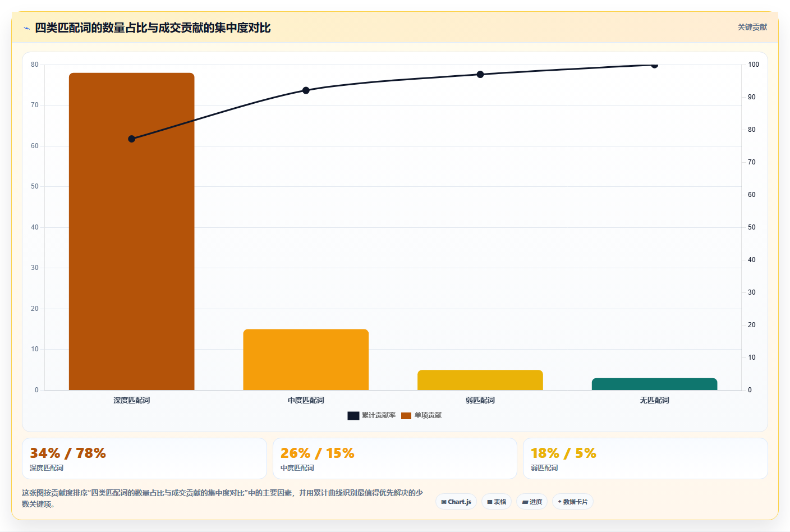
Task: Click the orange-brown 单项贡献 legend color box
Action: click(x=406, y=416)
